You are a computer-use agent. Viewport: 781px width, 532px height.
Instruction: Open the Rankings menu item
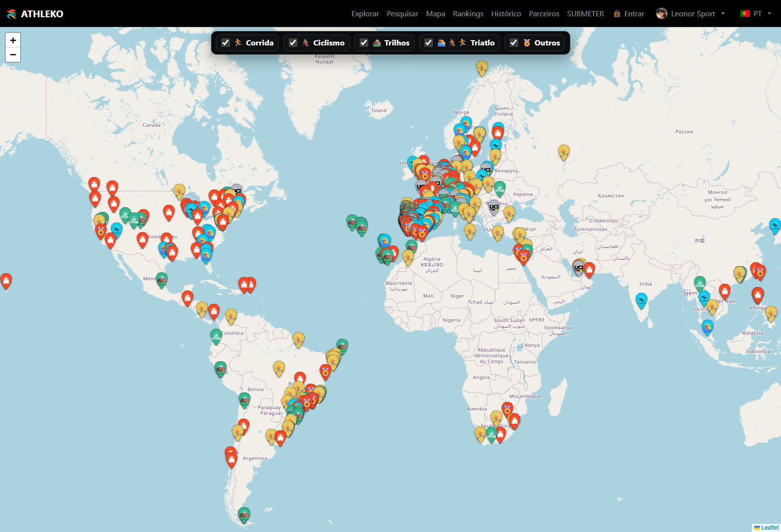click(468, 14)
